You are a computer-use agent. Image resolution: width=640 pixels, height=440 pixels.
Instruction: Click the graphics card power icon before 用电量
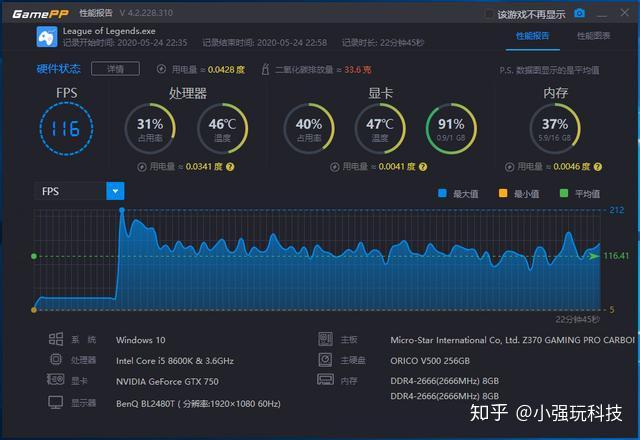pos(335,167)
